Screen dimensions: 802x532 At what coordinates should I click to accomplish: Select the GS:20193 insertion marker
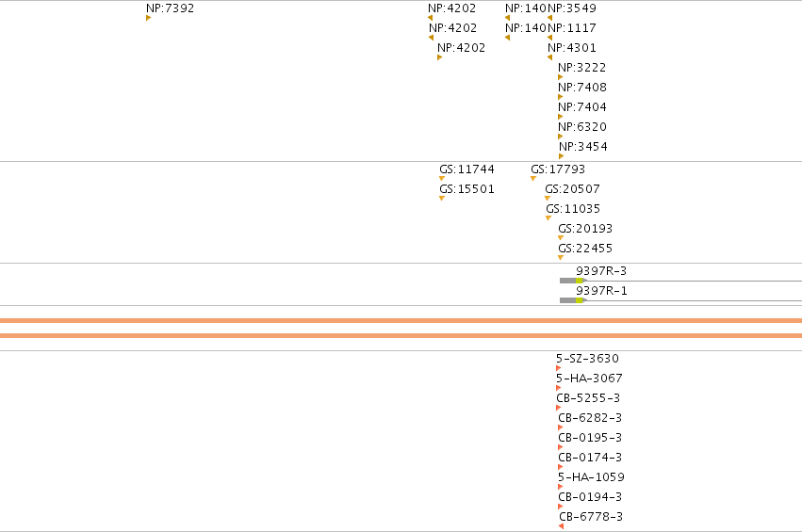pos(561,237)
